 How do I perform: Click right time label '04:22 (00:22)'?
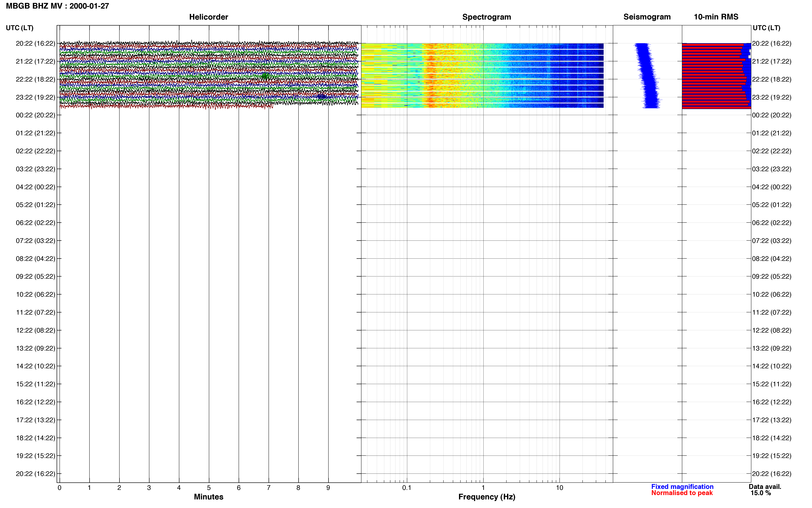pos(772,187)
